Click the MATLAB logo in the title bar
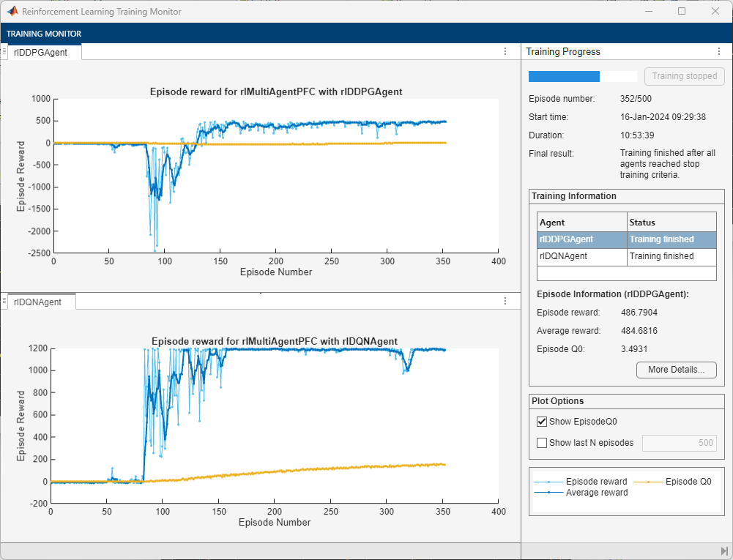This screenshot has width=733, height=560. pyautogui.click(x=12, y=11)
